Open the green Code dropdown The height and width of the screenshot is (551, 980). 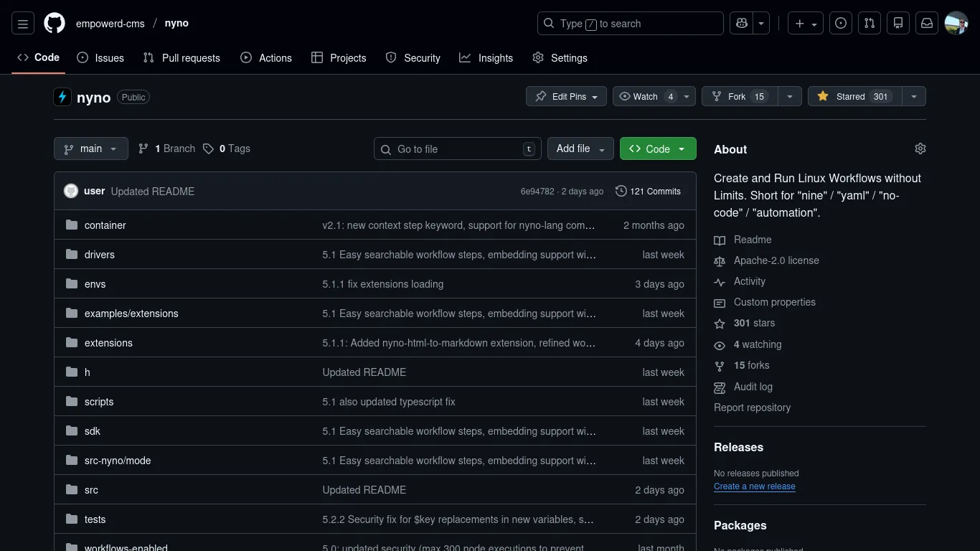[x=657, y=149]
